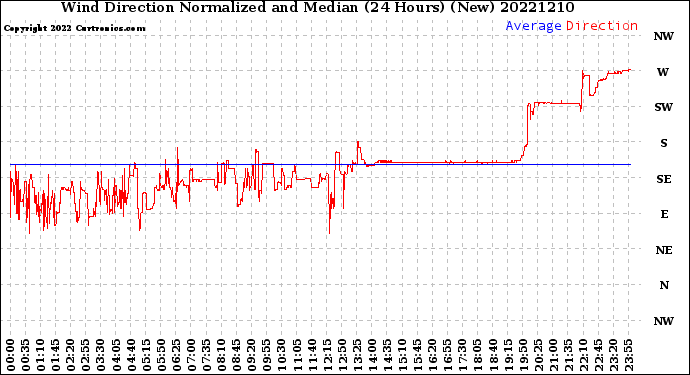Click the 05:50 time label

(161, 356)
